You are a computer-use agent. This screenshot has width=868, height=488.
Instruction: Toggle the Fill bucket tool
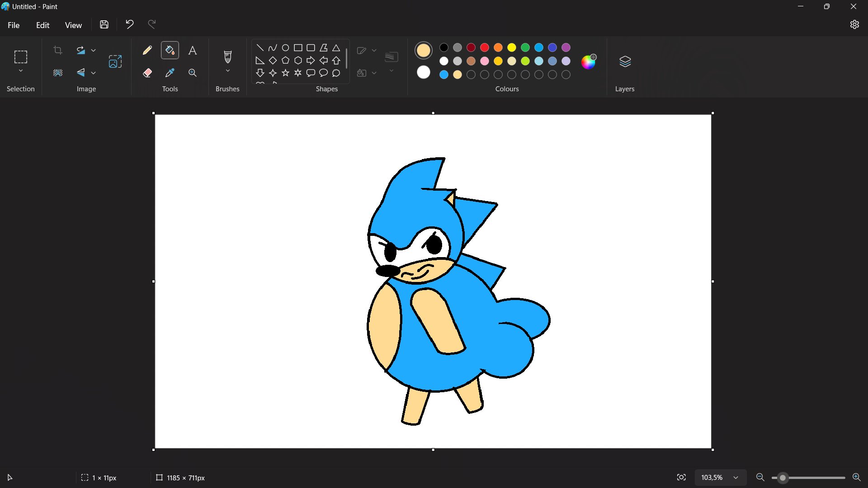pos(170,50)
